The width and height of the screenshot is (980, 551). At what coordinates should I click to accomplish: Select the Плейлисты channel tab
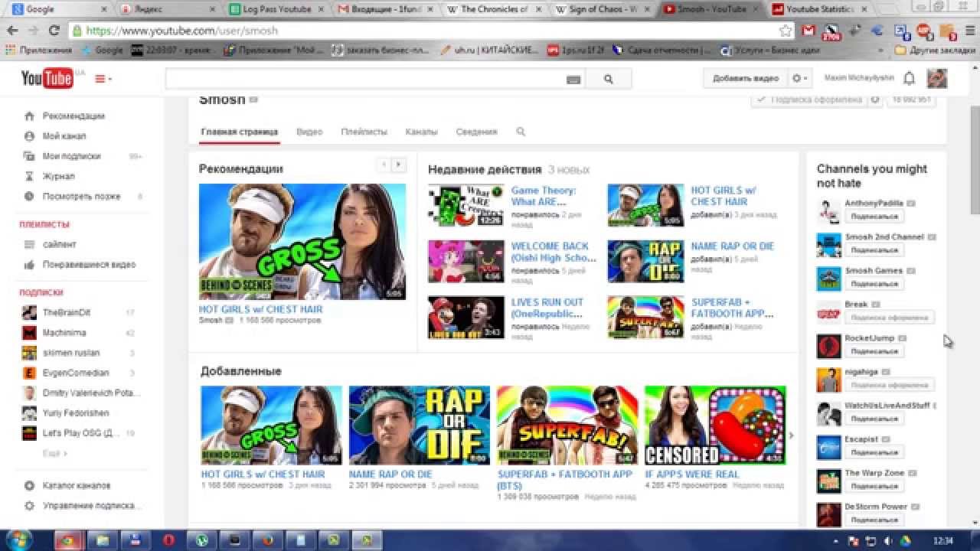click(364, 132)
